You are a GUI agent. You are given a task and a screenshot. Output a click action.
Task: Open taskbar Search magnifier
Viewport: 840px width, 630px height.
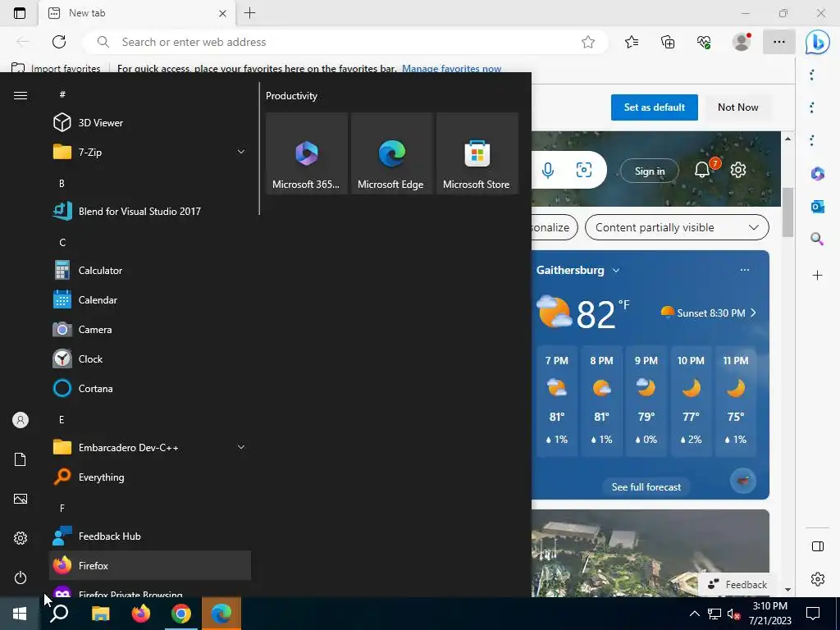click(59, 614)
